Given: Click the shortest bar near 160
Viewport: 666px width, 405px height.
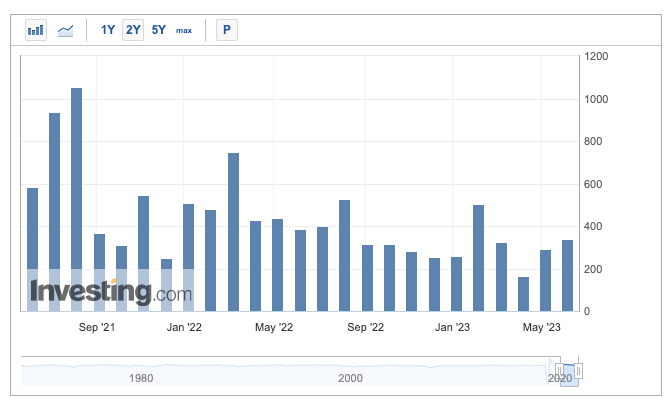Looking at the screenshot, I should pos(523,294).
